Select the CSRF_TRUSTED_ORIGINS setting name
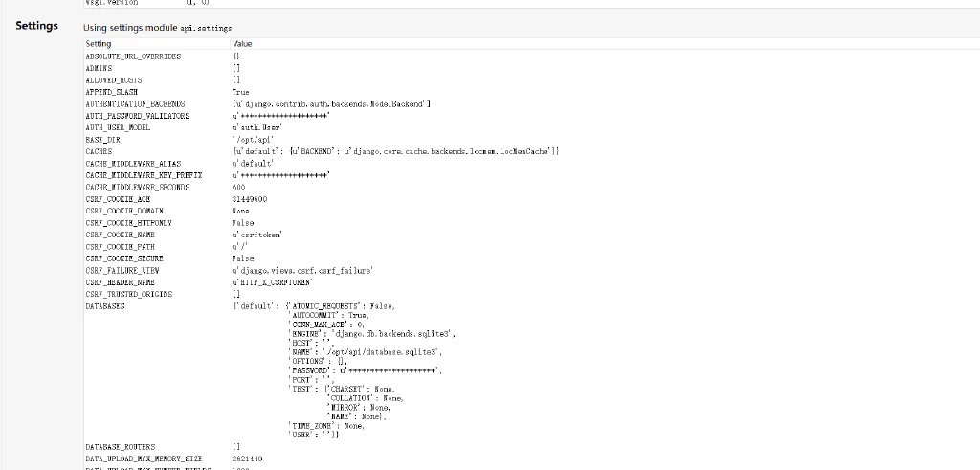The image size is (980, 470). pos(129,295)
